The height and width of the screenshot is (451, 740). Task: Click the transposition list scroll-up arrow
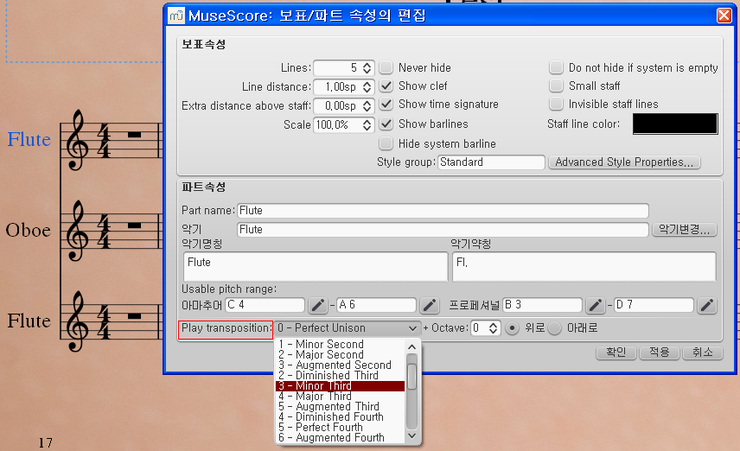[x=412, y=347]
